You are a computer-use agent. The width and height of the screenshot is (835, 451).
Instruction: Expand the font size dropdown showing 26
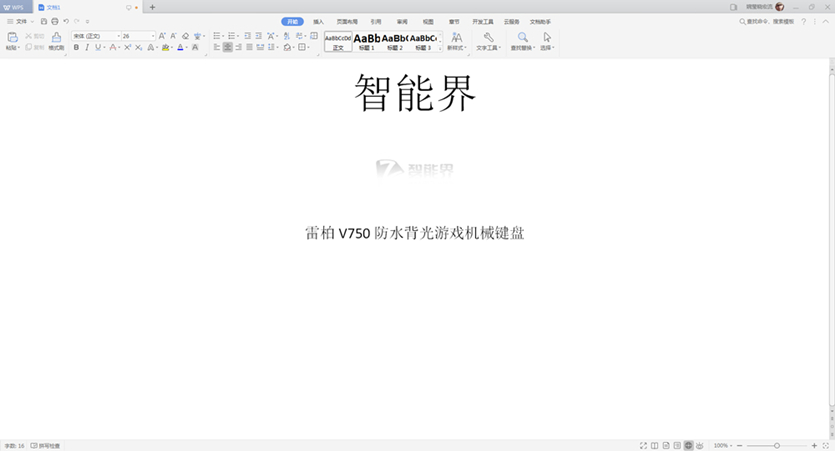click(x=153, y=36)
